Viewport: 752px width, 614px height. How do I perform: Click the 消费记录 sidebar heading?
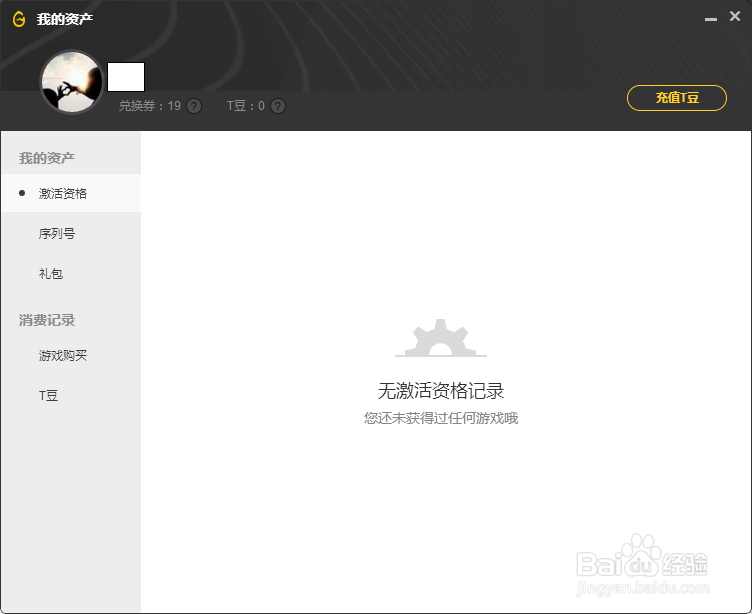(x=47, y=320)
